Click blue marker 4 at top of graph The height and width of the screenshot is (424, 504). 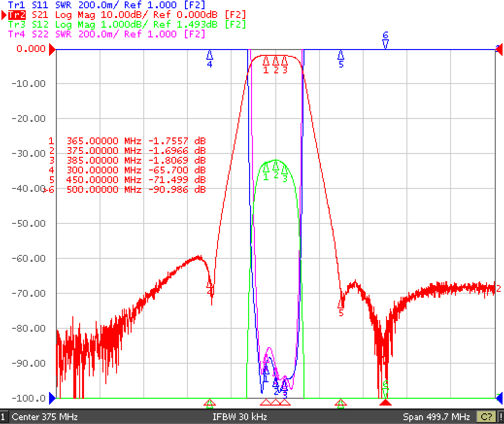pos(210,59)
